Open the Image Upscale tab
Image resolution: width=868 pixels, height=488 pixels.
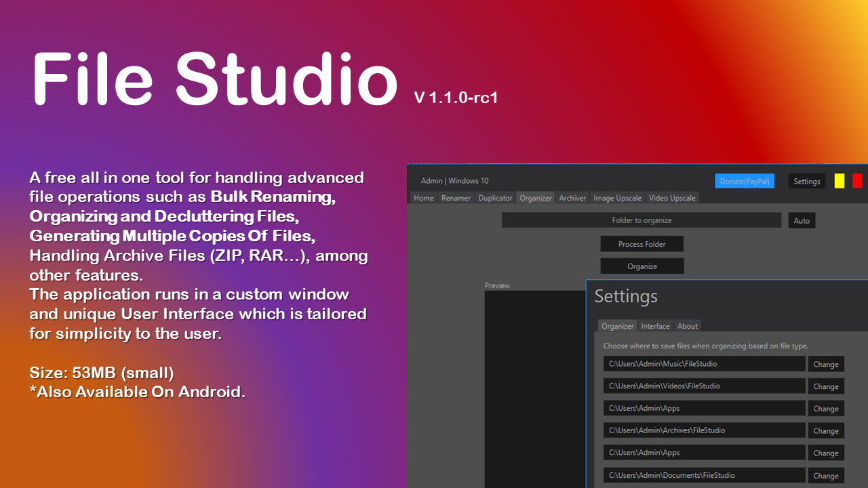tap(617, 198)
